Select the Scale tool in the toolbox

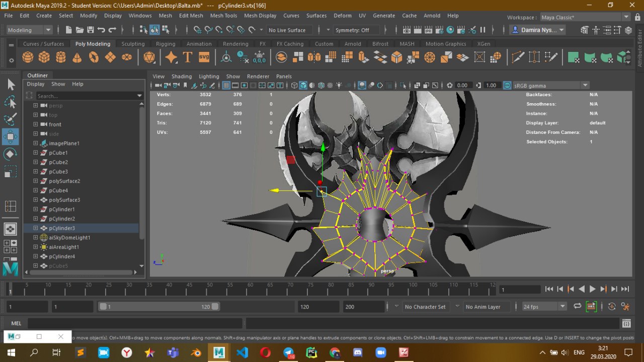(10, 172)
